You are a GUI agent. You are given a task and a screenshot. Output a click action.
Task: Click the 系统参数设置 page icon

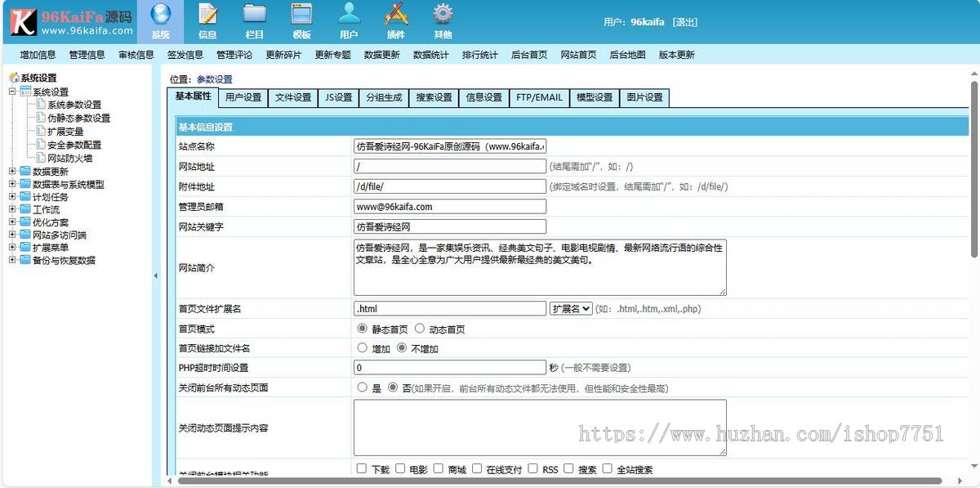(x=41, y=105)
